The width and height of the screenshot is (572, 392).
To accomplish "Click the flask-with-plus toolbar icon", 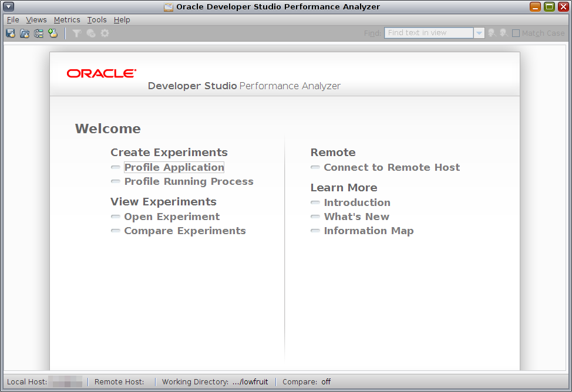I will coord(53,33).
